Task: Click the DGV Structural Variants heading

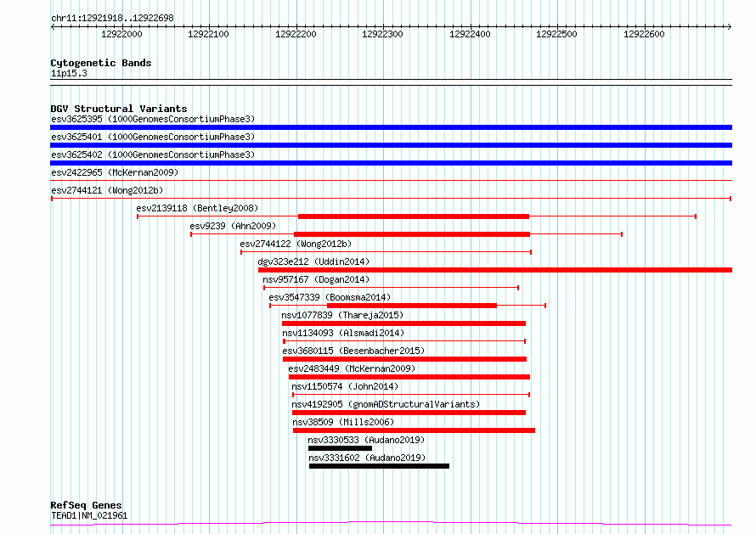Action: pyautogui.click(x=119, y=109)
